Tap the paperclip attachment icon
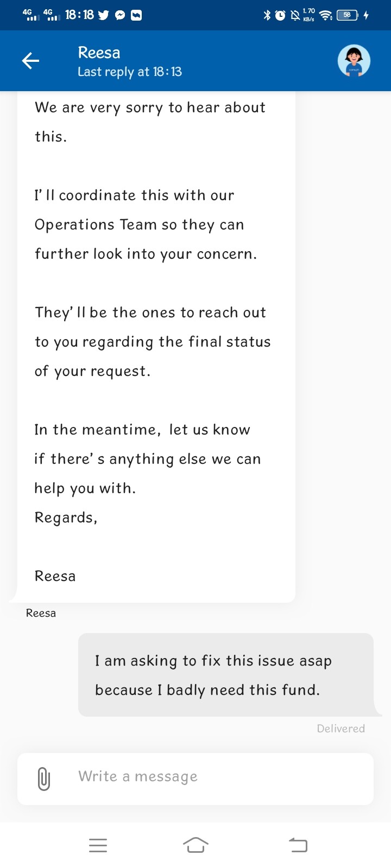Screen dimensions: 391x868 [44, 779]
